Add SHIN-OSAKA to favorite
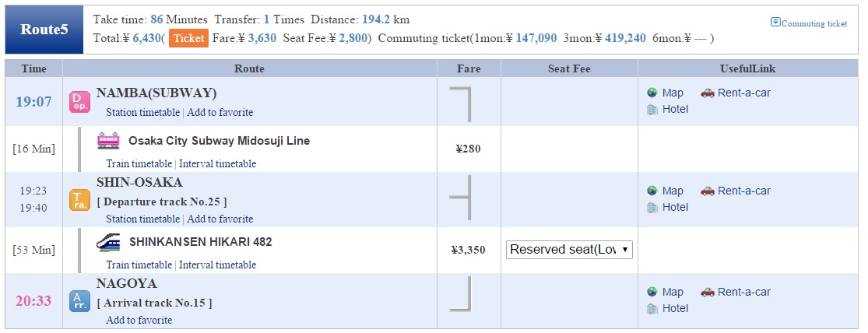Screen dimensions: 868x333 click(x=220, y=219)
